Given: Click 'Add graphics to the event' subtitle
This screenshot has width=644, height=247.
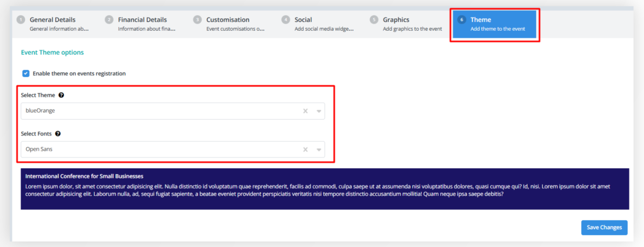Looking at the screenshot, I should (x=413, y=29).
